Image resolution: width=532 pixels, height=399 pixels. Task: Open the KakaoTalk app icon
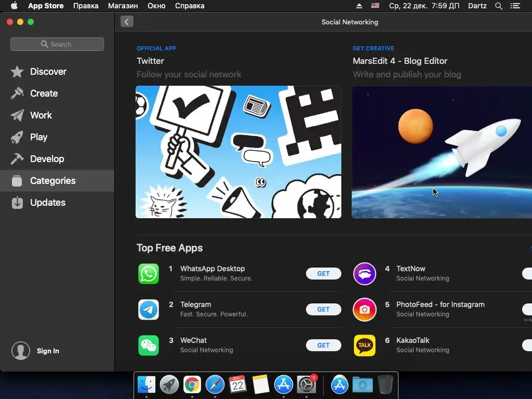365,345
